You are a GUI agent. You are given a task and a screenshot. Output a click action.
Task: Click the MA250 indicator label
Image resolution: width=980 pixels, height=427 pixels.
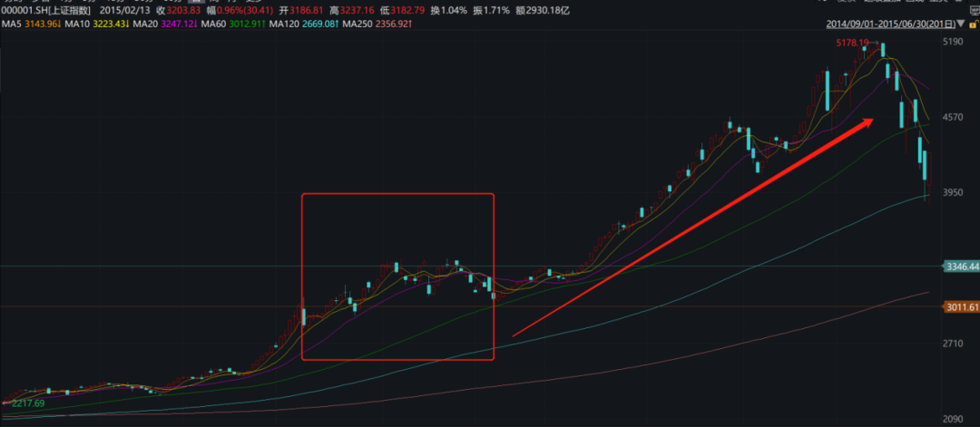tap(358, 24)
